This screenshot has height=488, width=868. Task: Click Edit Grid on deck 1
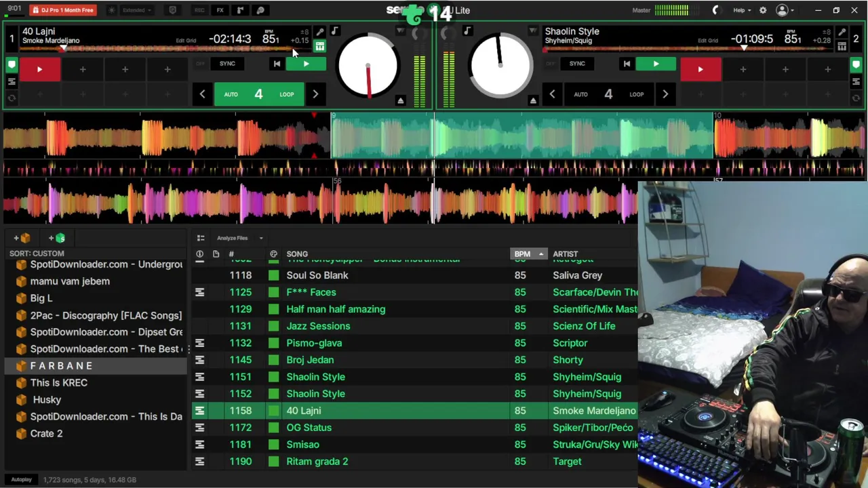tap(186, 41)
